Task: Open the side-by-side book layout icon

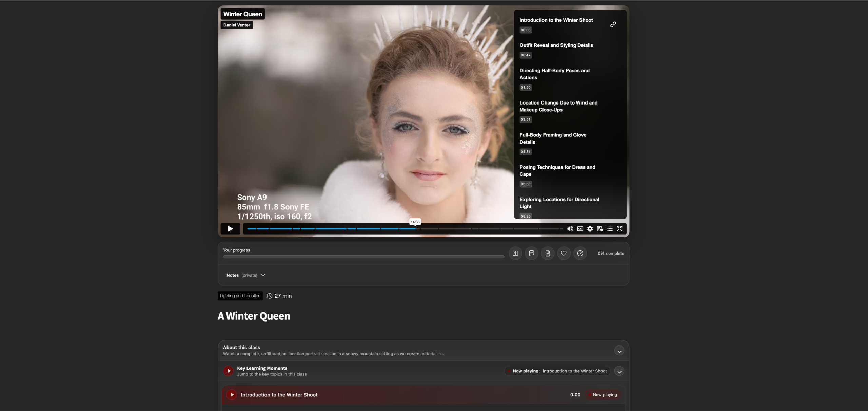Action: 515,253
